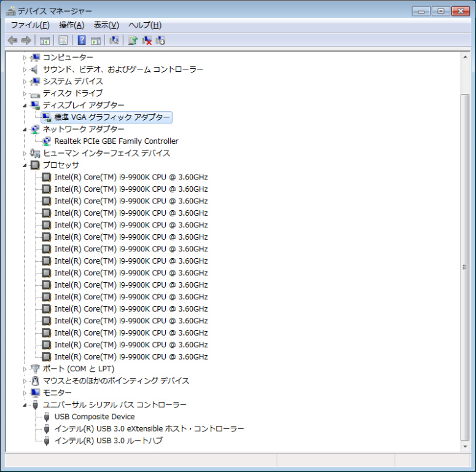This screenshot has height=472, width=476.
Task: Select the ヒューマン インターフェイス デバイス icon
Action: [x=35, y=154]
